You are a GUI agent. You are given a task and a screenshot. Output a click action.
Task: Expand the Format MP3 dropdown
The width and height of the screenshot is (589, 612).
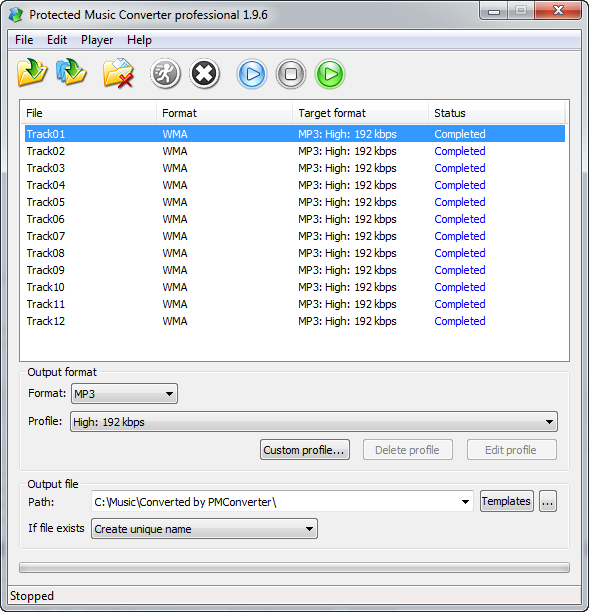point(124,393)
